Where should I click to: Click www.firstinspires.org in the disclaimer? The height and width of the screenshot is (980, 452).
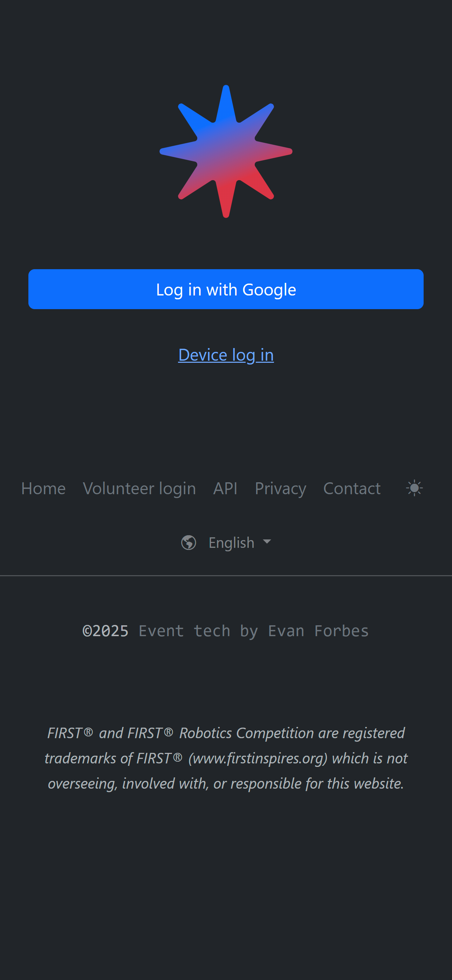[258, 758]
